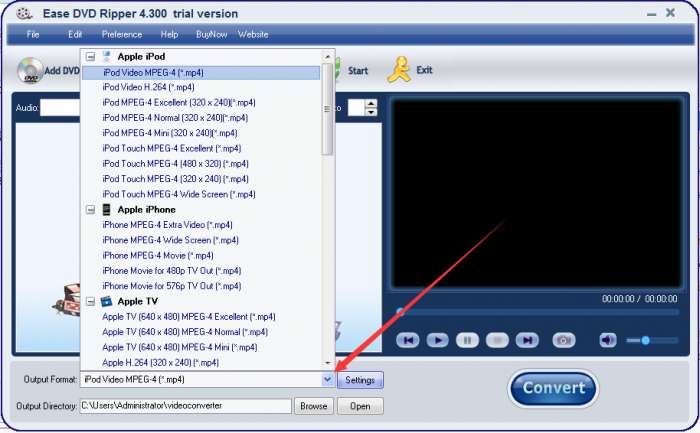700x433 pixels.
Task: Collapse the Apple TV group
Action: click(91, 301)
